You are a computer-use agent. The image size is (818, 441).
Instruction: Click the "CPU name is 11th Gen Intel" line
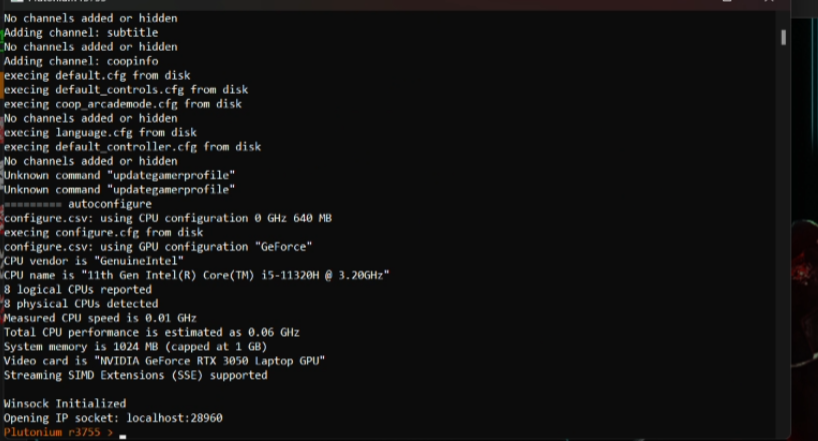(x=196, y=275)
